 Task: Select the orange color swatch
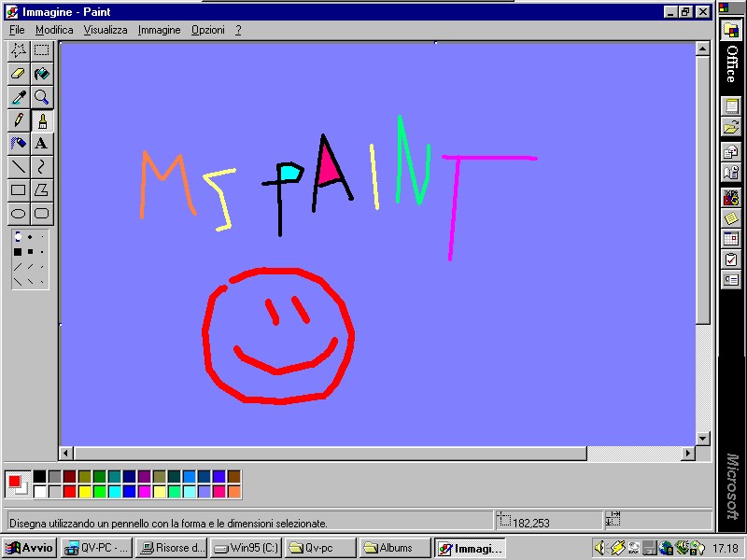pos(234,492)
